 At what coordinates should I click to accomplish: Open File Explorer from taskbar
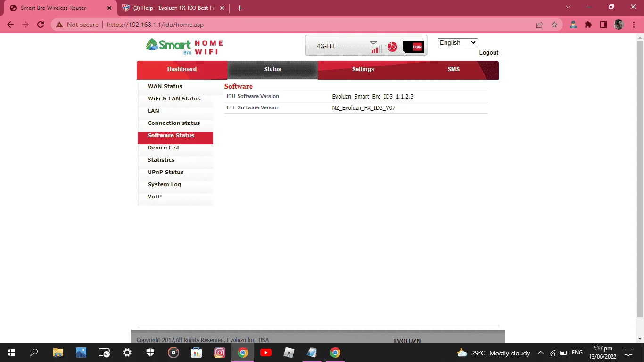(58, 353)
